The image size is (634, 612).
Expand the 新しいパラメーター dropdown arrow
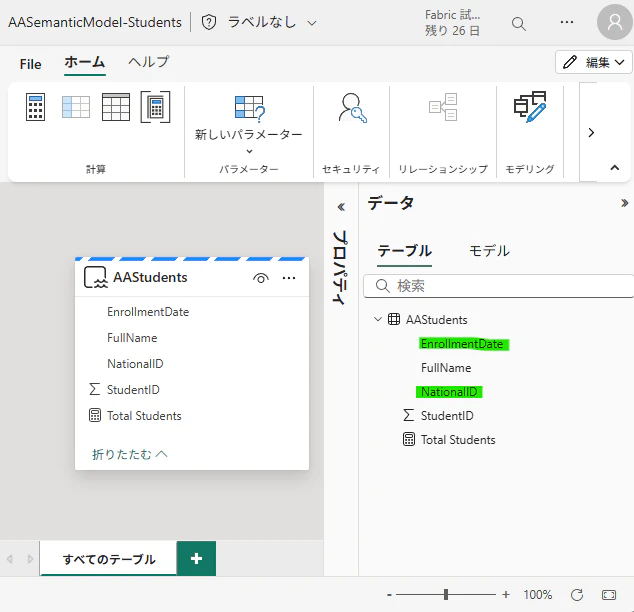point(249,151)
